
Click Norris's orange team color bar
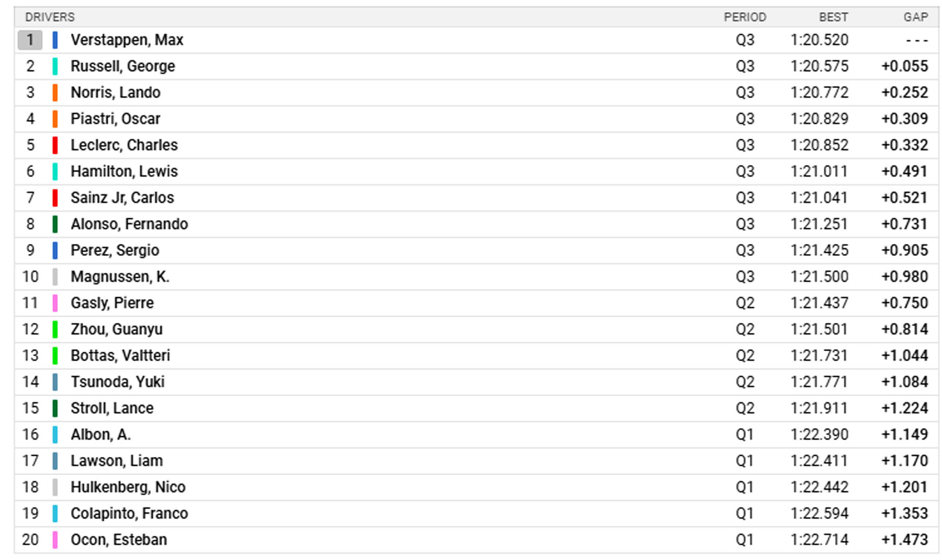(x=55, y=93)
